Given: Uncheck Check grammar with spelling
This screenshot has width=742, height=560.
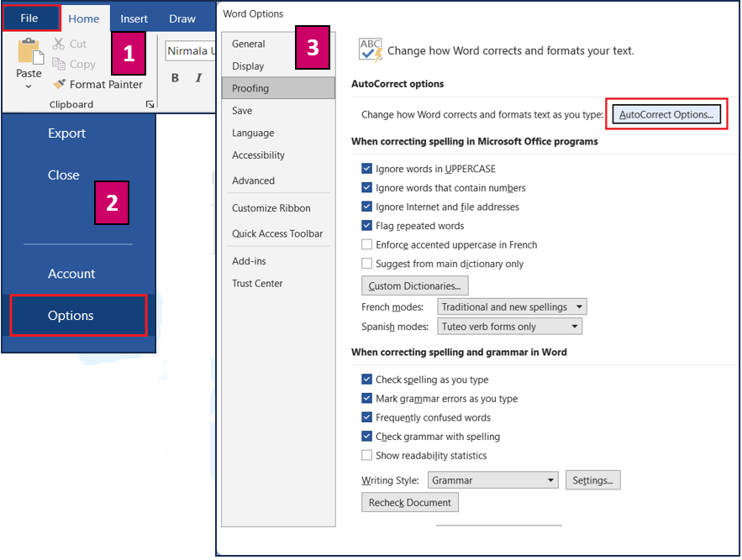Looking at the screenshot, I should click(x=366, y=436).
